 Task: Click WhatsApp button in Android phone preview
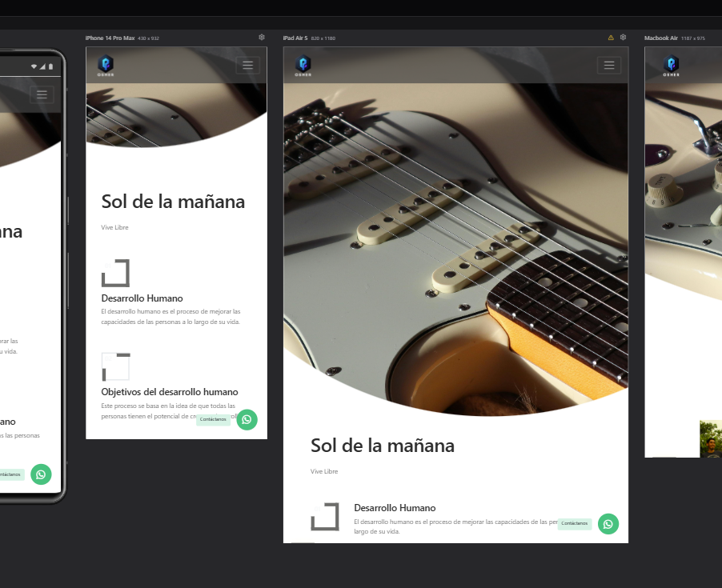click(x=41, y=474)
